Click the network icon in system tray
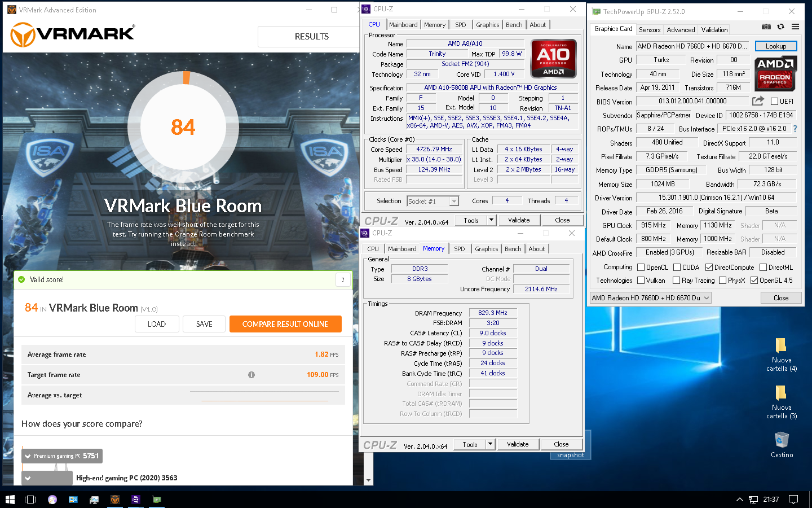The width and height of the screenshot is (812, 508). 753,500
